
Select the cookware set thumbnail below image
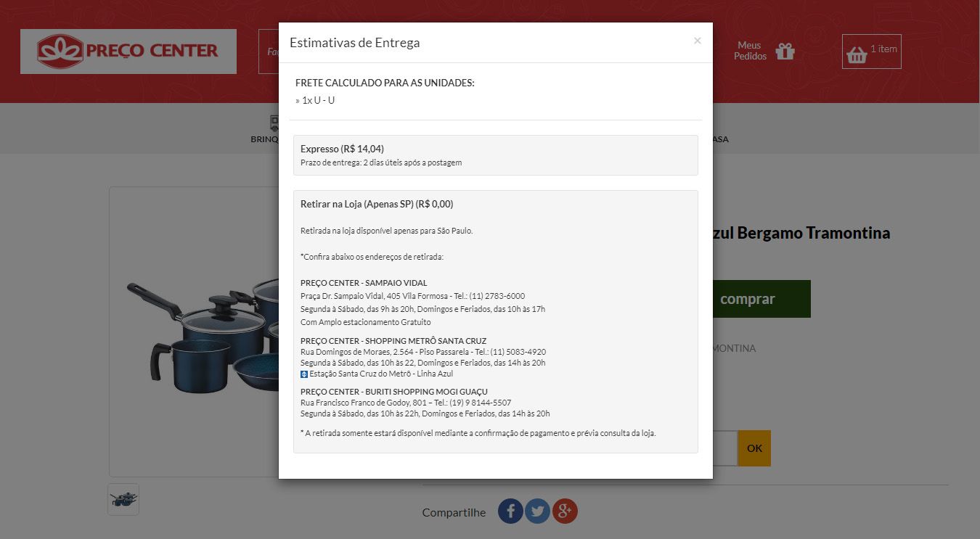[x=123, y=499]
